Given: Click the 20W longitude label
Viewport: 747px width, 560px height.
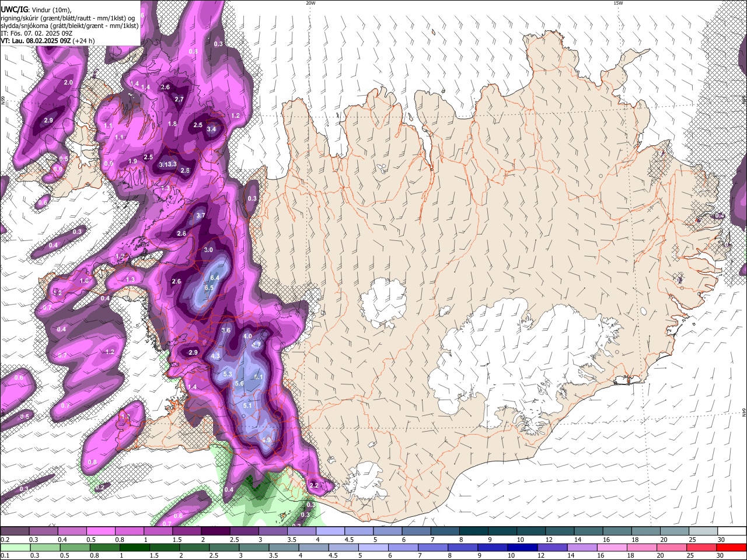Looking at the screenshot, I should click(310, 3).
